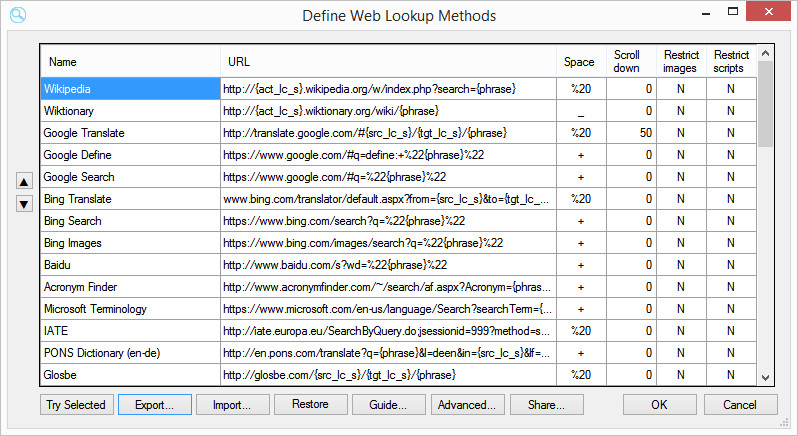The height and width of the screenshot is (436, 798).
Task: Click the Acronym Finder URL cell
Action: pyautogui.click(x=388, y=287)
